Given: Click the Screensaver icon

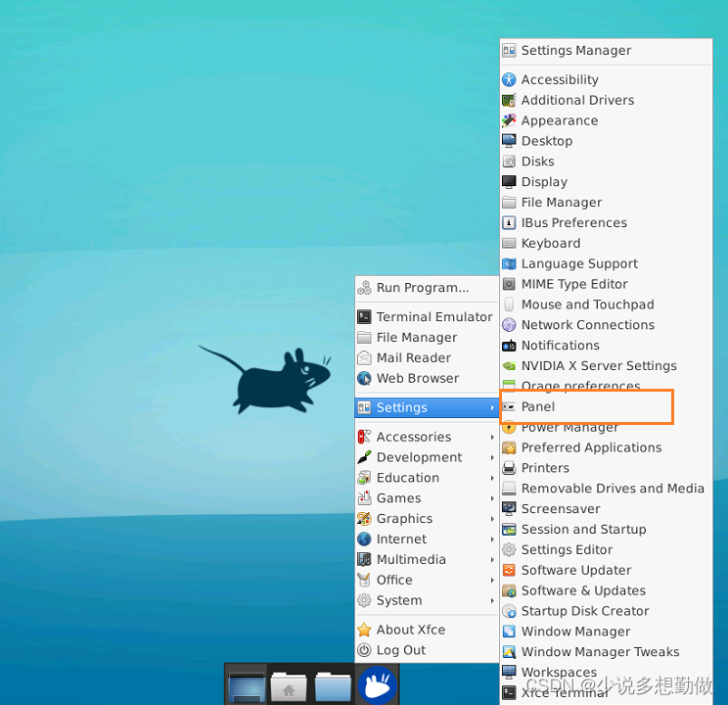Looking at the screenshot, I should 509,509.
